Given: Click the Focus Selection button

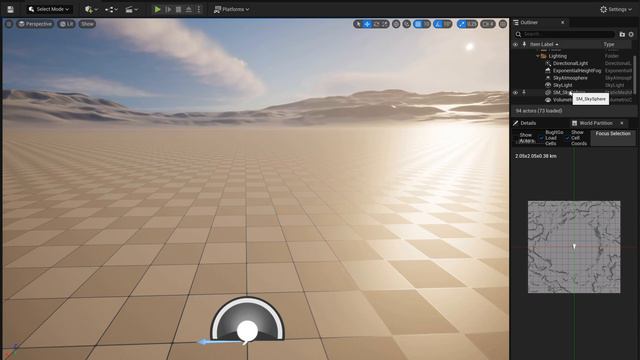Looking at the screenshot, I should [x=613, y=138].
